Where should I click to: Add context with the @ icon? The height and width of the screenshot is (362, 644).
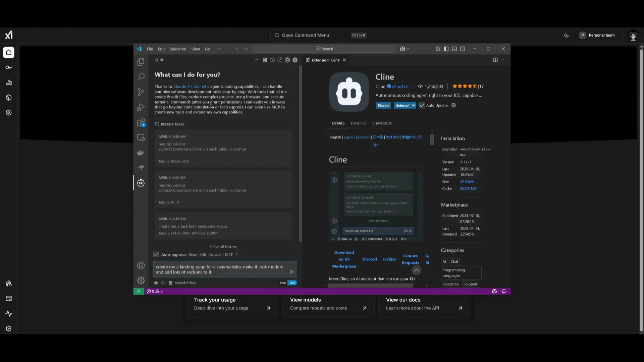156,283
